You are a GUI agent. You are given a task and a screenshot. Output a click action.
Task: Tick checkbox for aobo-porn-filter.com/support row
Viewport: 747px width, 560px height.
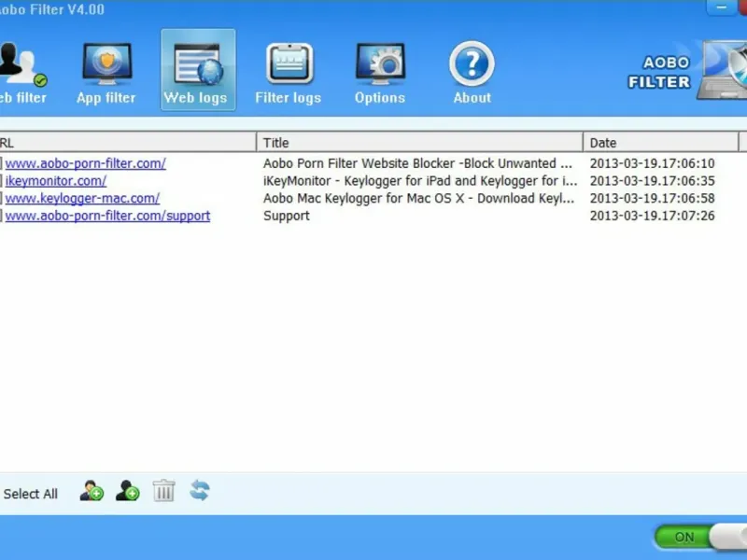pyautogui.click(x=1, y=216)
